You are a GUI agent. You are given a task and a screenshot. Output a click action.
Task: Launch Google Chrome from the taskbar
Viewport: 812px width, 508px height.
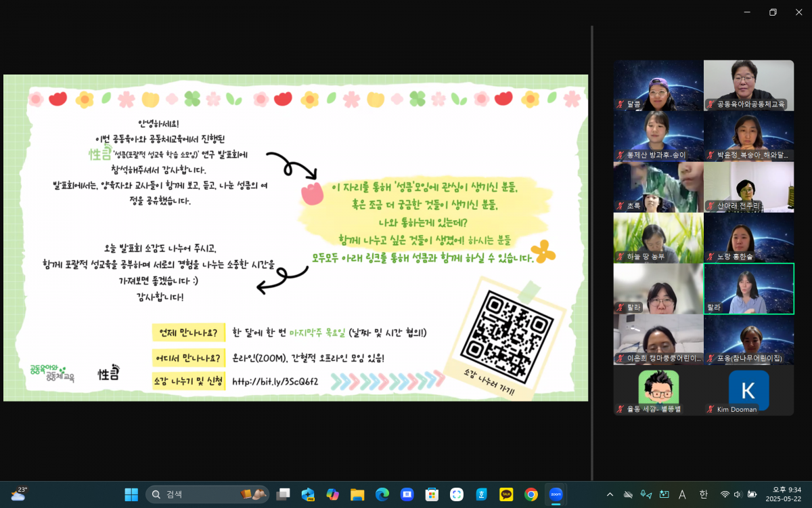531,494
